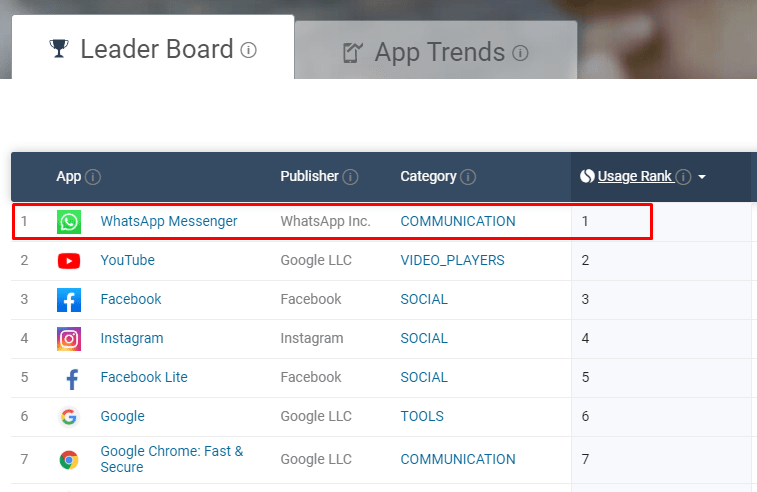Click the Facebook app icon
The height and width of the screenshot is (492, 757).
coord(69,300)
